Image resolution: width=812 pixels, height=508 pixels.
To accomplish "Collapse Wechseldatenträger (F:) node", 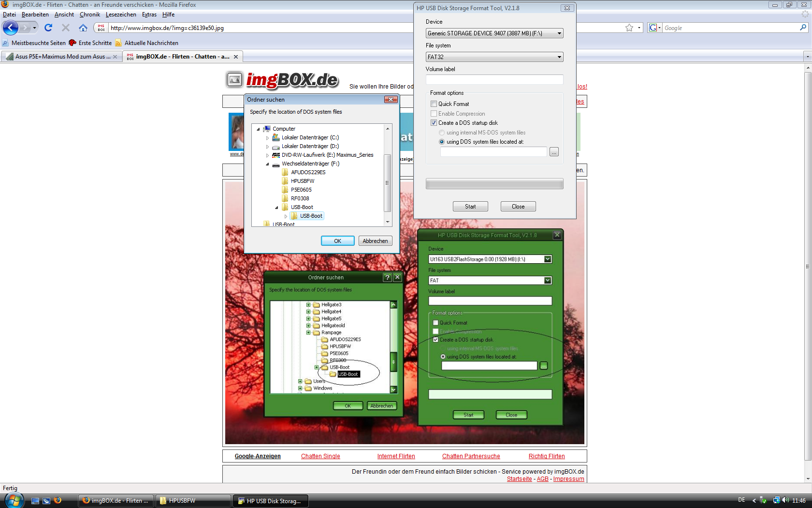I will 267,164.
